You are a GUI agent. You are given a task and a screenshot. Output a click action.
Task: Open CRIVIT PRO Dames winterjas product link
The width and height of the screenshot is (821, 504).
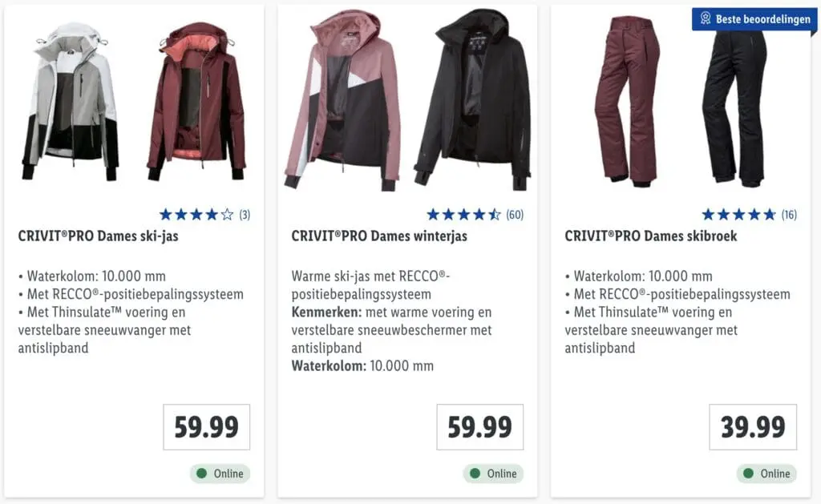(379, 236)
